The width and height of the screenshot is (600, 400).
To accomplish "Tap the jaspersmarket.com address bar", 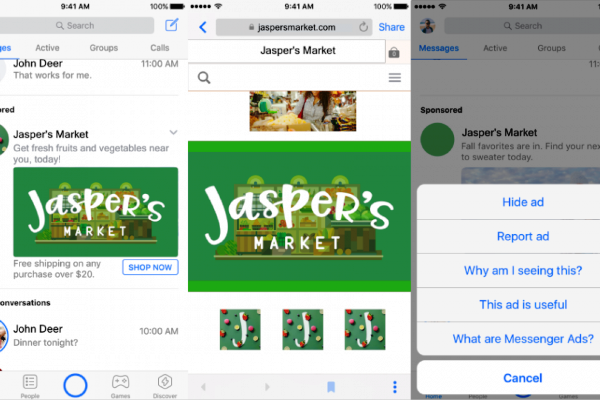I will 294,27.
